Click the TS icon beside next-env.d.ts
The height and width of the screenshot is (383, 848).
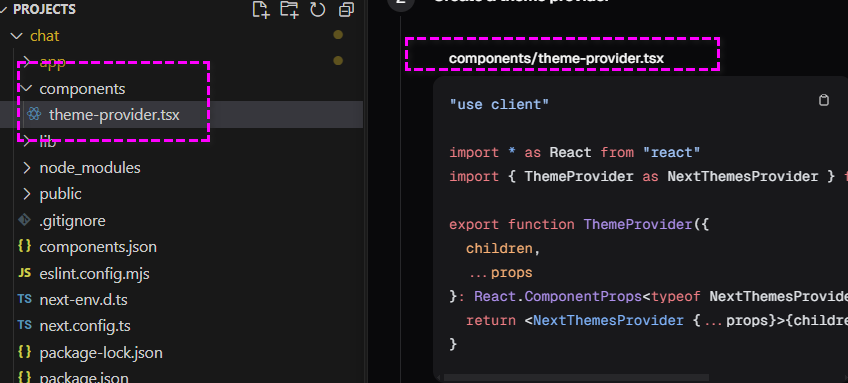[24, 299]
